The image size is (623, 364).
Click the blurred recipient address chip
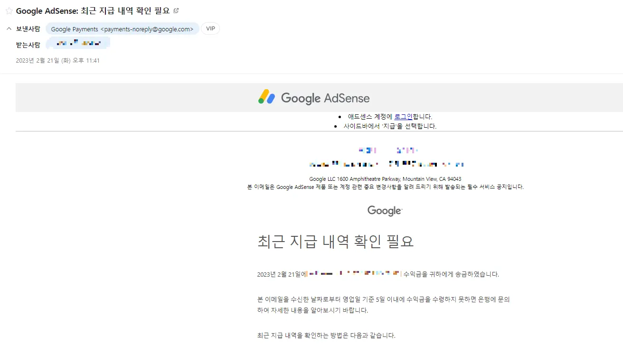point(78,44)
